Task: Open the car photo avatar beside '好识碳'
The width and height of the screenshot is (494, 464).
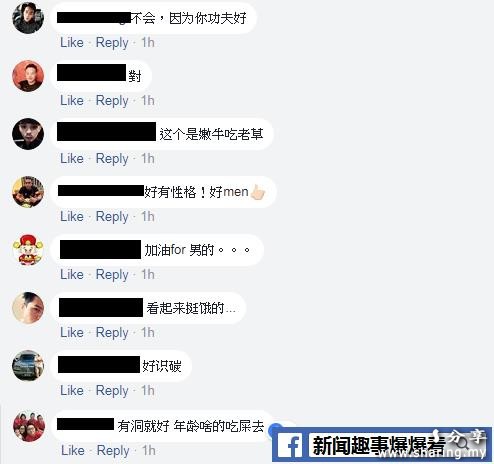Action: pos(28,366)
